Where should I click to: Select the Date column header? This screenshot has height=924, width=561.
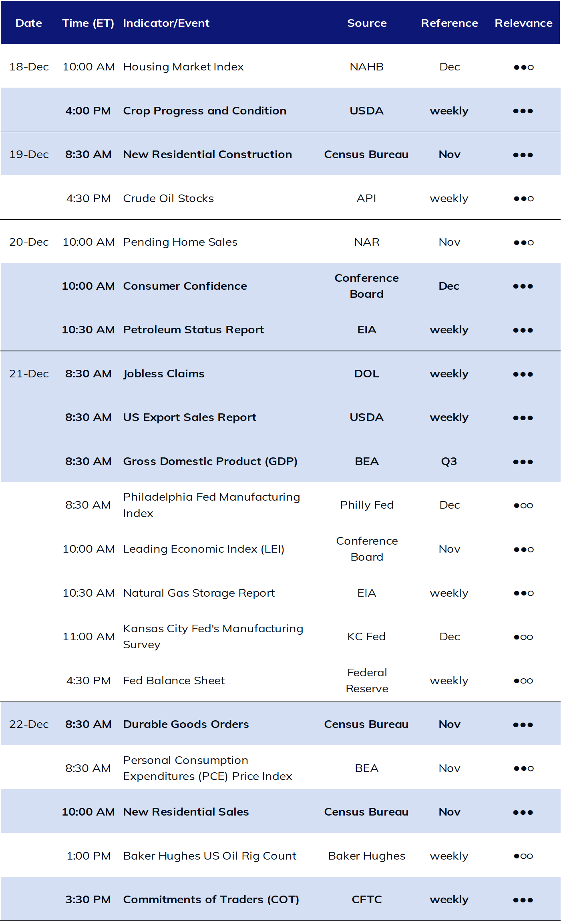(29, 23)
